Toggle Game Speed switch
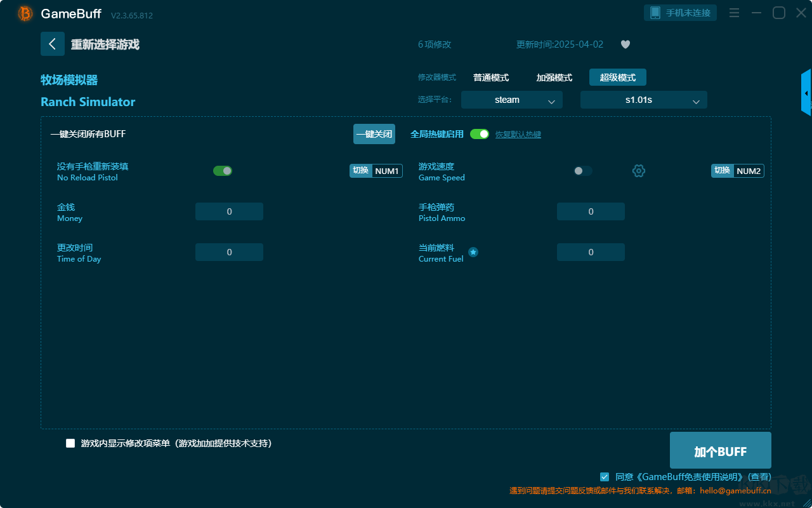The image size is (812, 508). pyautogui.click(x=583, y=171)
